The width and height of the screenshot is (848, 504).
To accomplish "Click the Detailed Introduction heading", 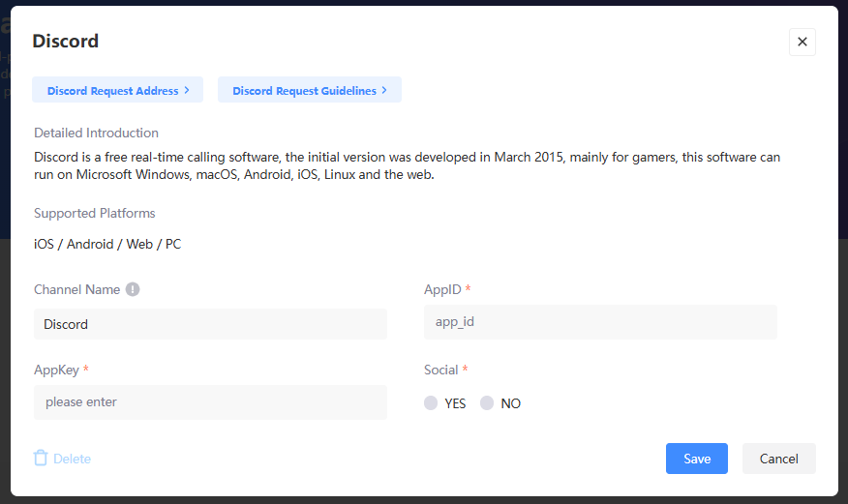I will tap(96, 133).
